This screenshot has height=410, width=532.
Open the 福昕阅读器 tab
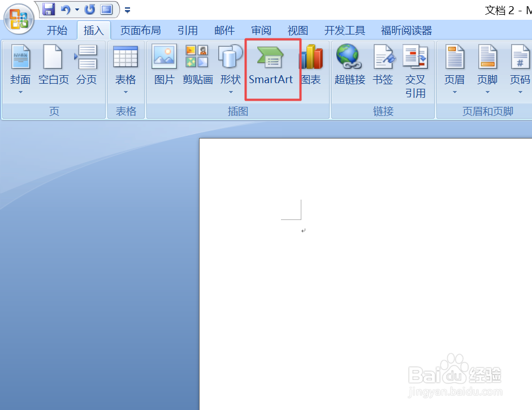pyautogui.click(x=406, y=31)
